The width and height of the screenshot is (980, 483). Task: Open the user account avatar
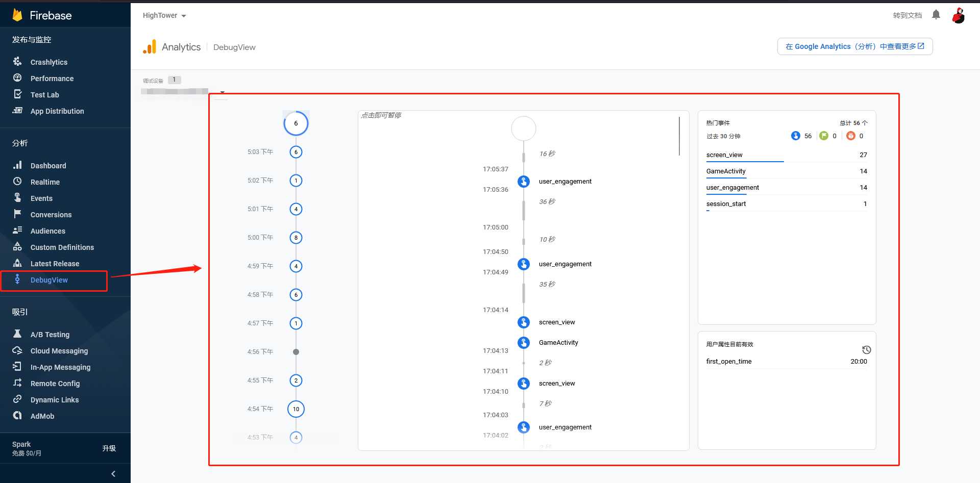(x=959, y=15)
